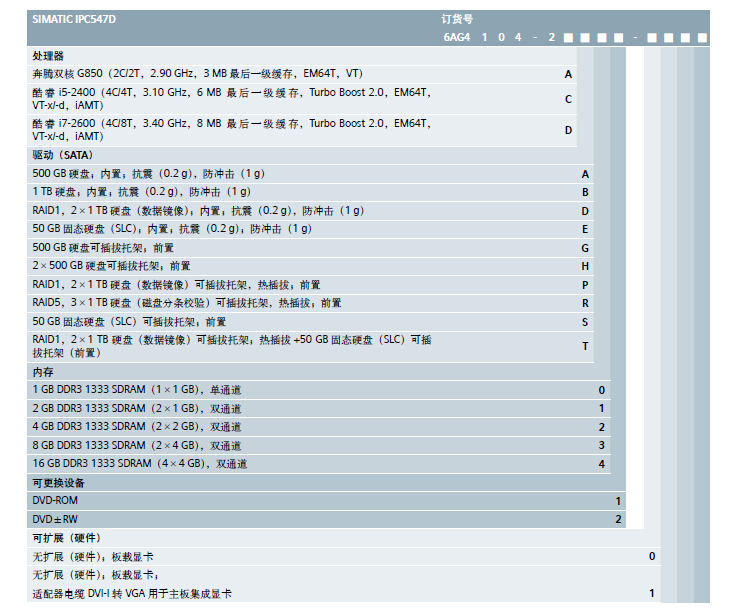
Task: Click the 可更换设备 section header
Action: click(x=59, y=483)
